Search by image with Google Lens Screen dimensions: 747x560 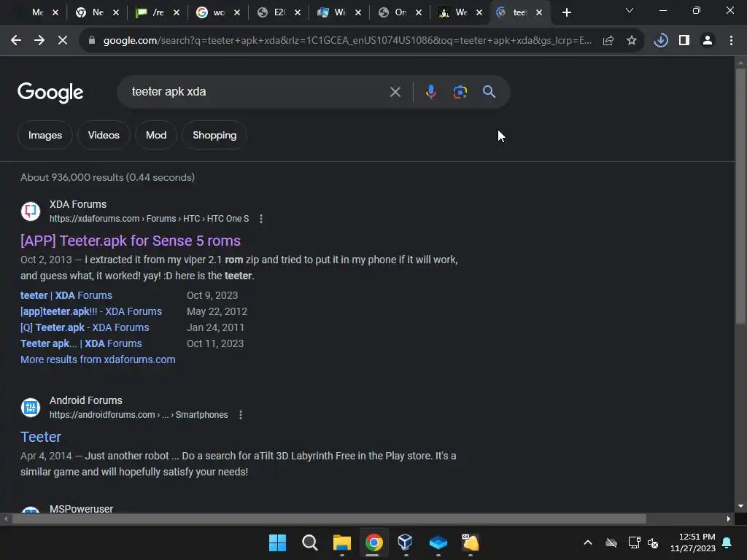pos(460,91)
